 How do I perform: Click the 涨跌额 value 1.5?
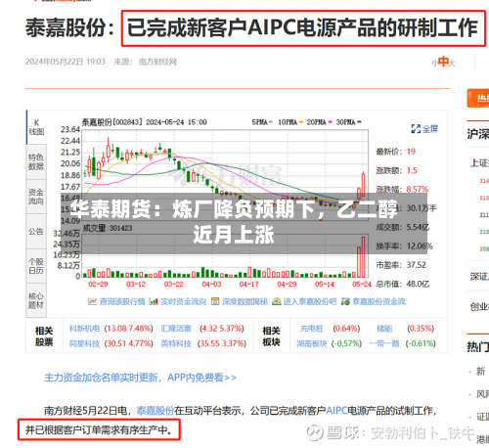412,170
